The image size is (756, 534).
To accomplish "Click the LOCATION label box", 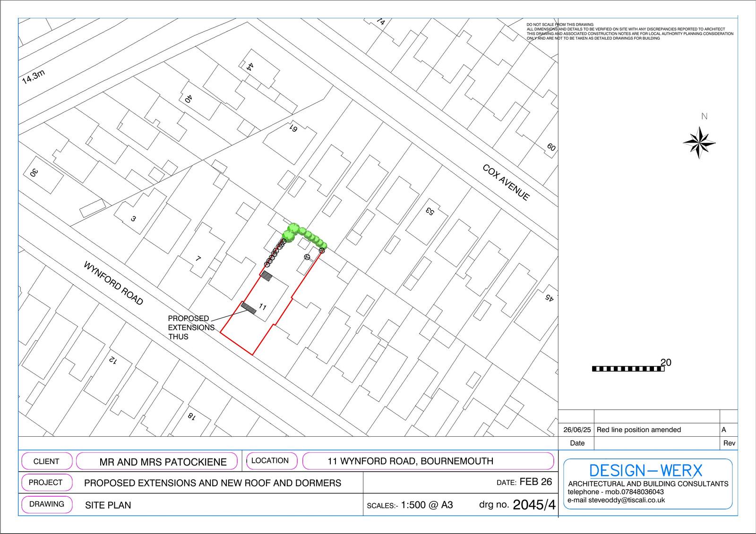I will tap(270, 460).
